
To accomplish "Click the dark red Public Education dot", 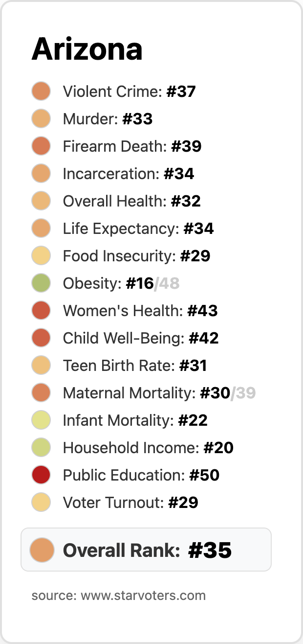I will 41,475.
